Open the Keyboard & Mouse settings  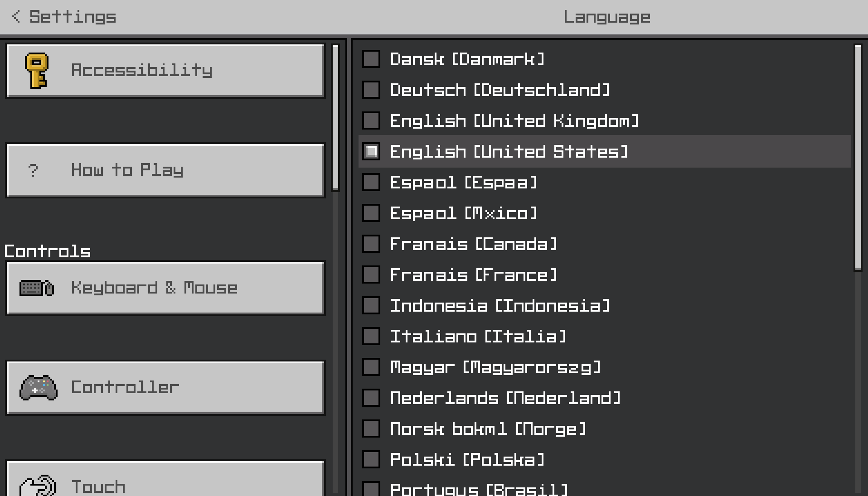pos(165,288)
